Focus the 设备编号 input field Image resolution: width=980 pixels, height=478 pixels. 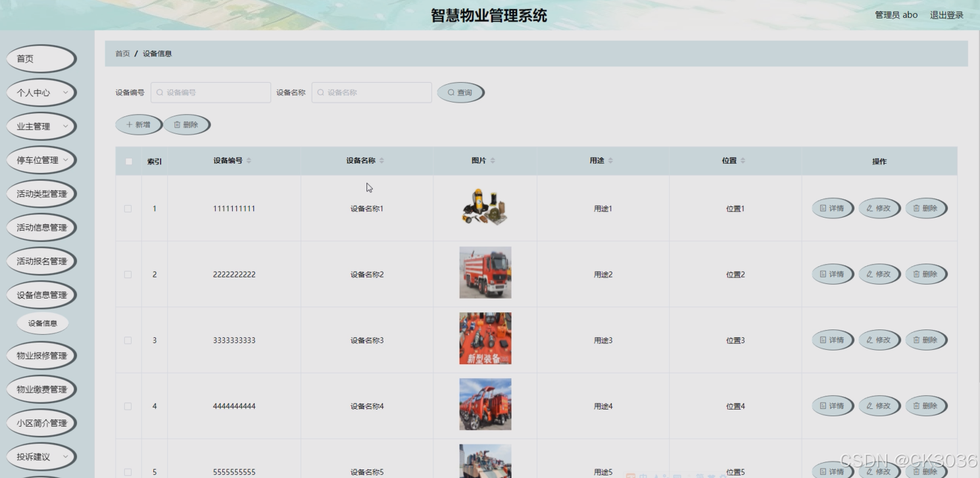pyautogui.click(x=210, y=93)
